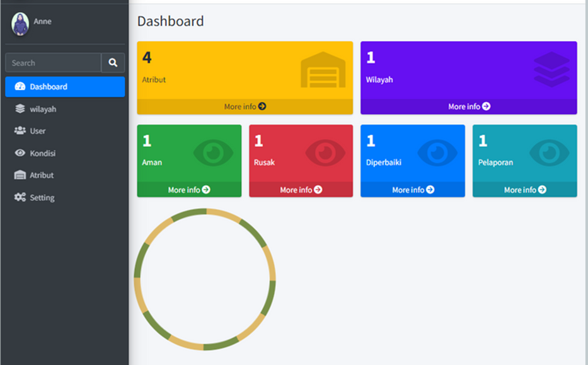
Task: Click the arrow icon in the Aman card footer
Action: pyautogui.click(x=206, y=190)
